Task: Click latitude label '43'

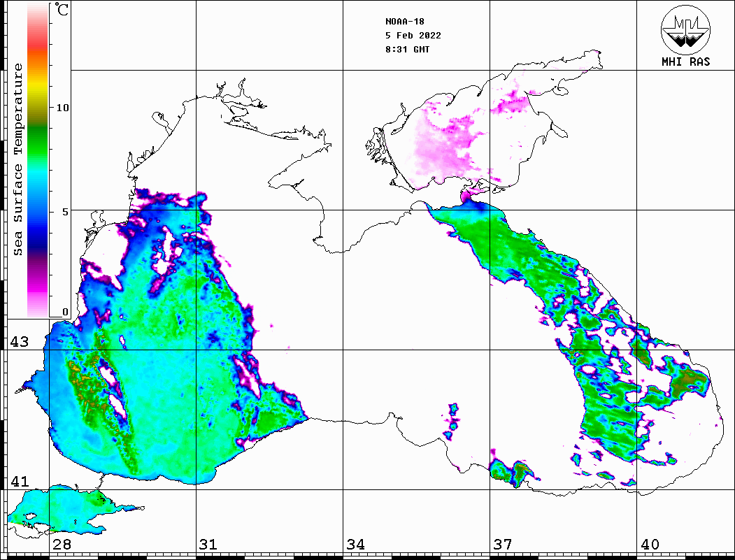Action: pos(19,342)
